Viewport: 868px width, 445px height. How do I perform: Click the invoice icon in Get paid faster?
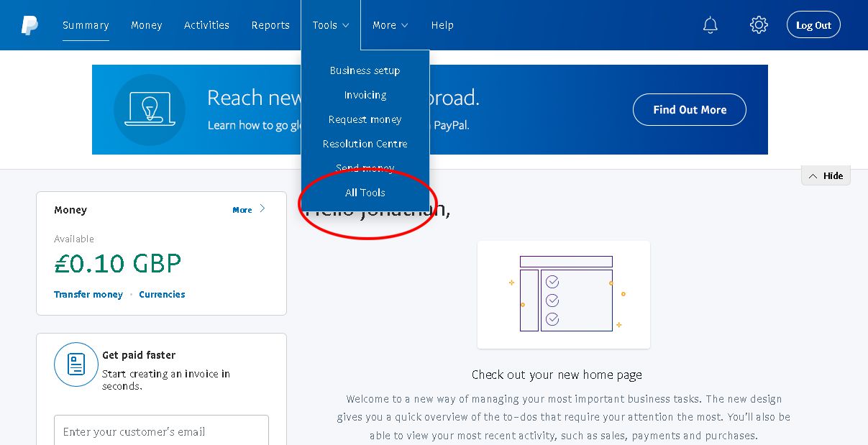coord(76,364)
